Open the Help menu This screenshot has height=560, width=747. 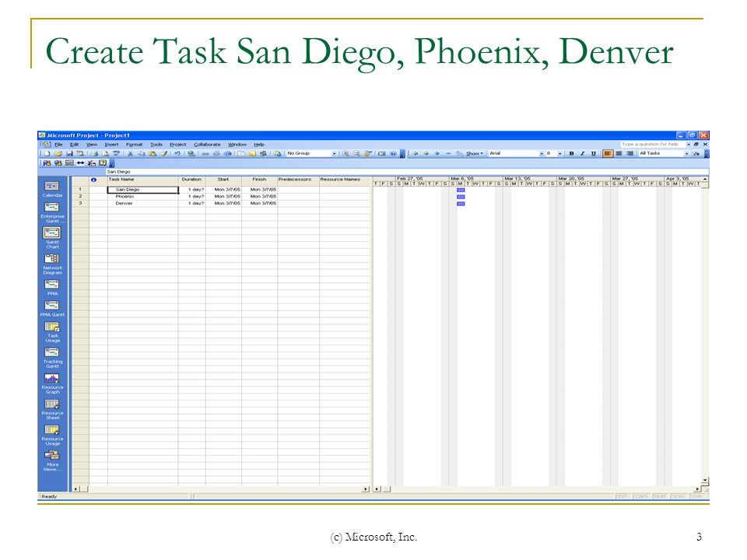tap(258, 145)
